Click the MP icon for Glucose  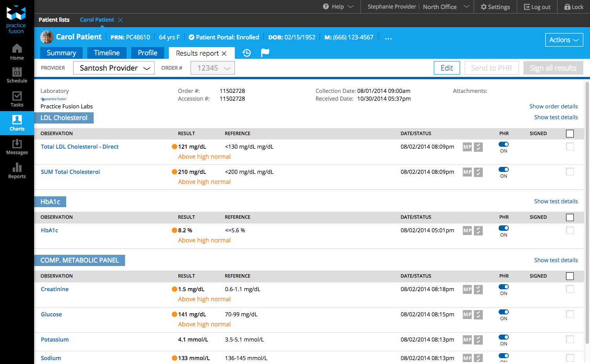click(x=467, y=315)
